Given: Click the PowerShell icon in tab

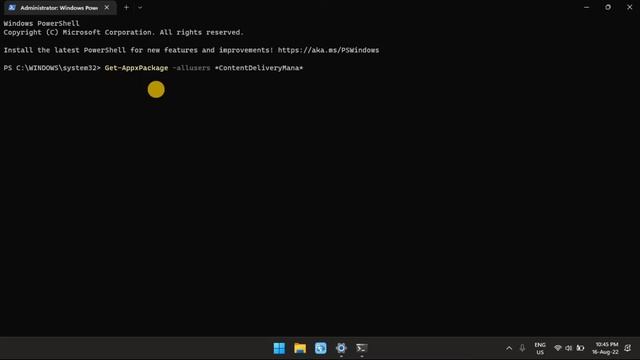Looking at the screenshot, I should 12,7.
